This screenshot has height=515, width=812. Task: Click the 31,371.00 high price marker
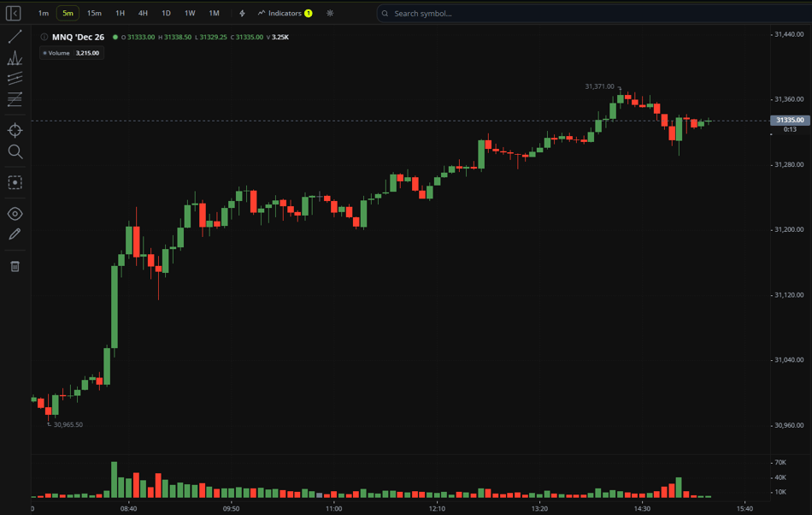click(x=599, y=86)
